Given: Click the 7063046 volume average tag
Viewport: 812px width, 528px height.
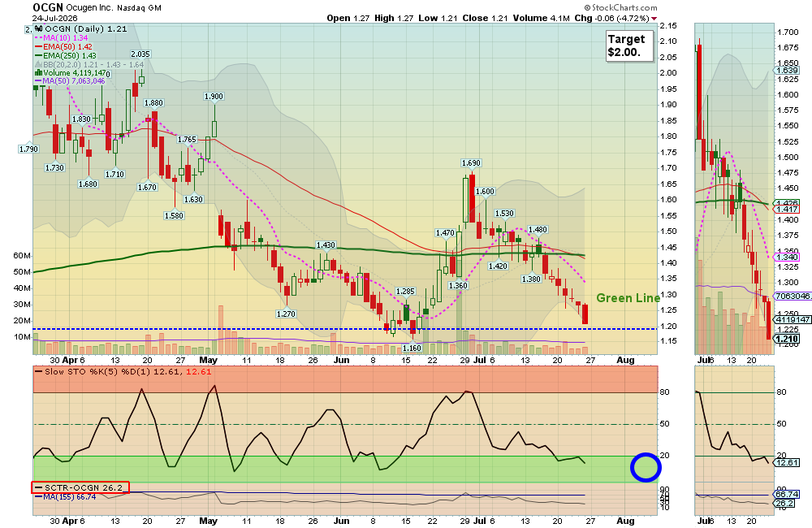Looking at the screenshot, I should [793, 296].
